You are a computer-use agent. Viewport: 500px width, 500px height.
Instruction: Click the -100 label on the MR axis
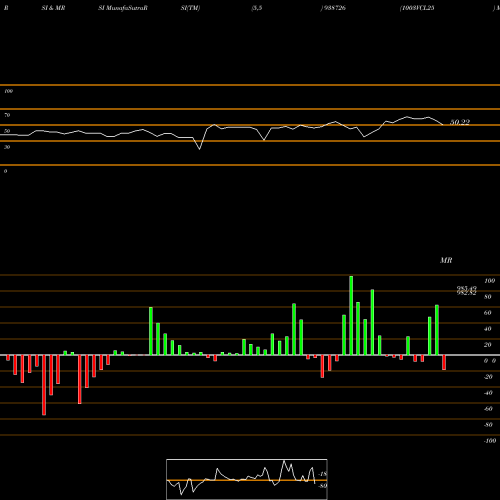tap(490, 441)
